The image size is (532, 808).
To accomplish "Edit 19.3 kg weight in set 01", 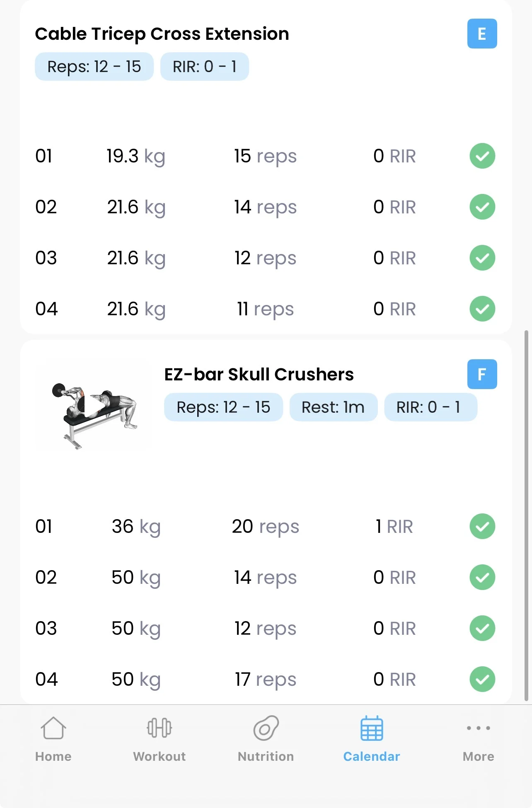I will tap(135, 156).
